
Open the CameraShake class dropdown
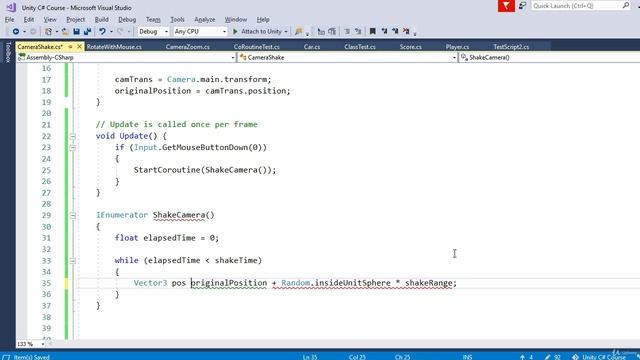point(348,58)
